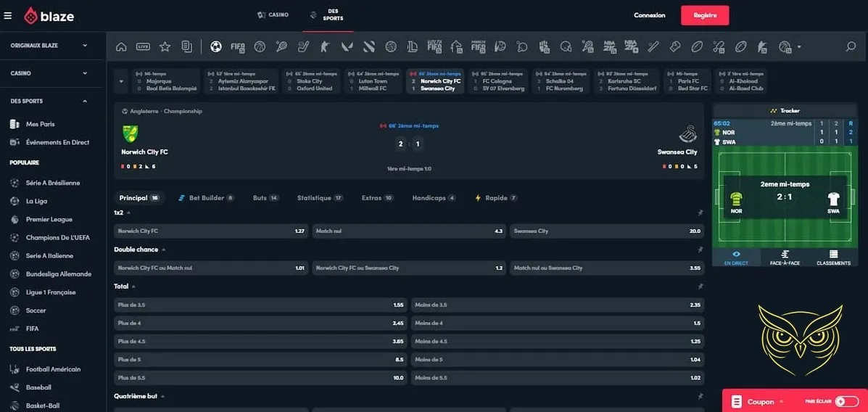
Task: Open the search magnifier icon
Action: 851,47
